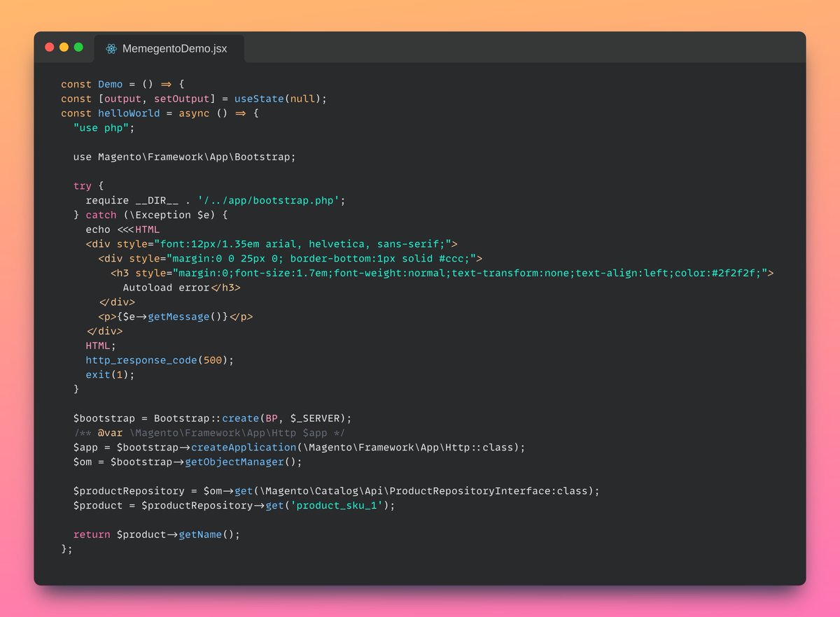Click the green maximize window dot
840x617 pixels.
78,47
